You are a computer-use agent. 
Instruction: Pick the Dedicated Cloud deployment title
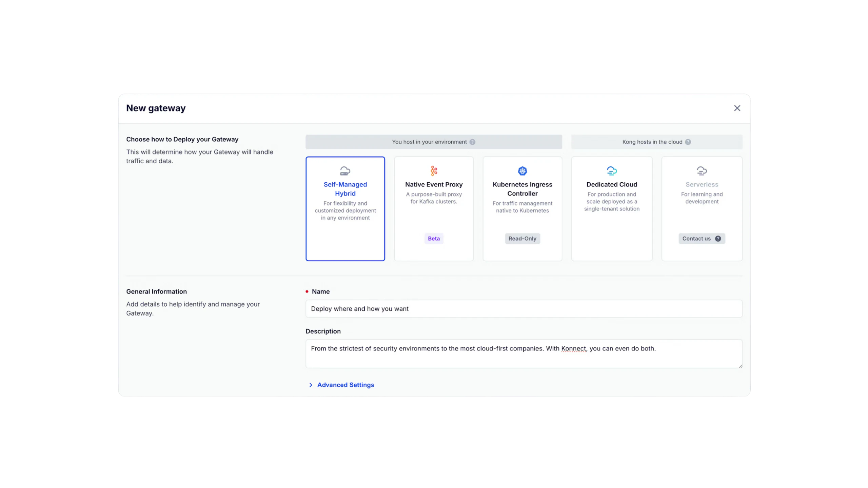coord(612,184)
